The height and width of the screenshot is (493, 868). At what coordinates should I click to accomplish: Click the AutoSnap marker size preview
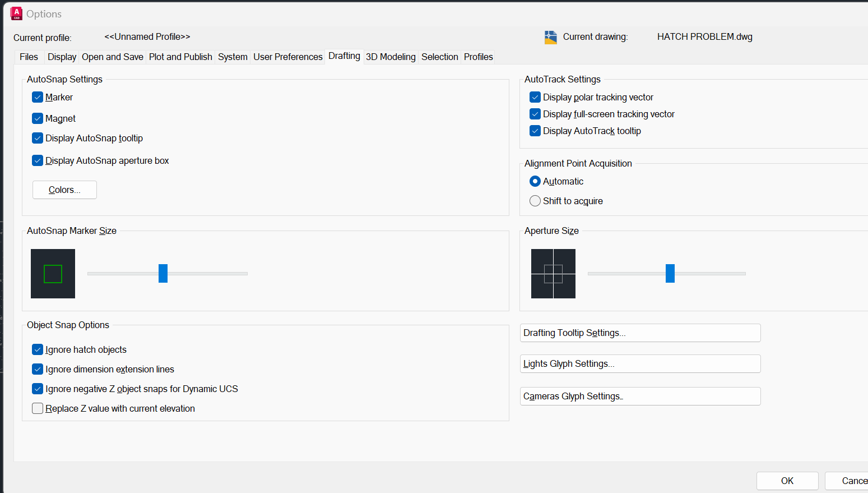click(53, 274)
